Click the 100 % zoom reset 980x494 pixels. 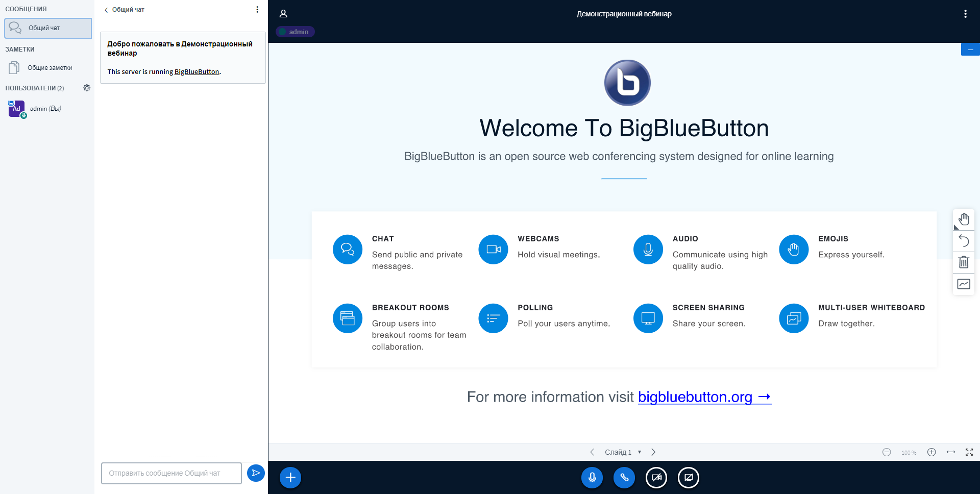(909, 453)
